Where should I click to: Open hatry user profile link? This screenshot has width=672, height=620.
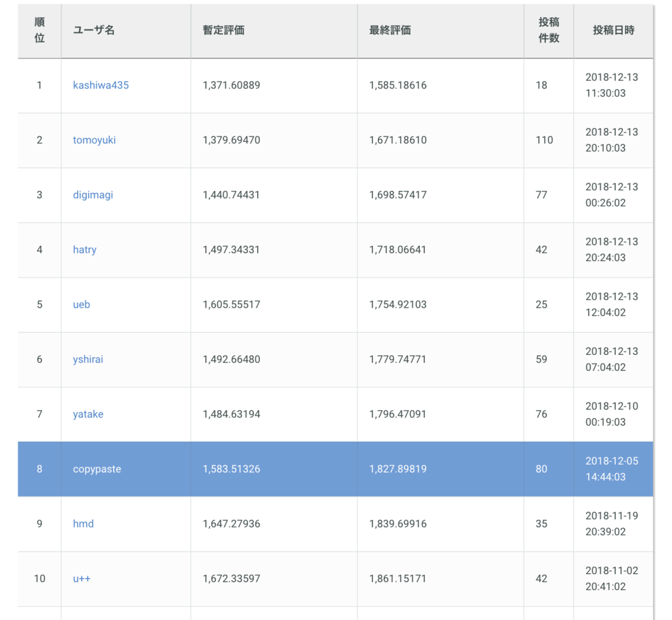(85, 250)
